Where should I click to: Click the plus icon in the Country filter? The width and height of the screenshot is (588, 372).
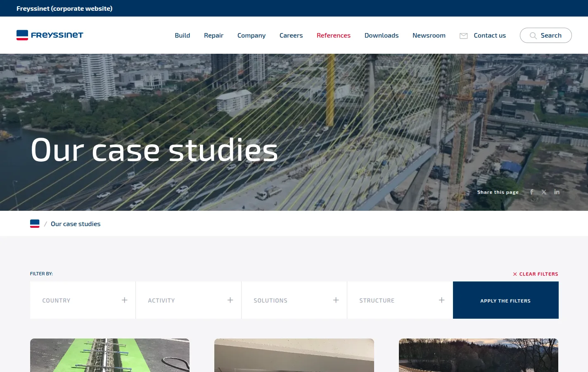[124, 300]
